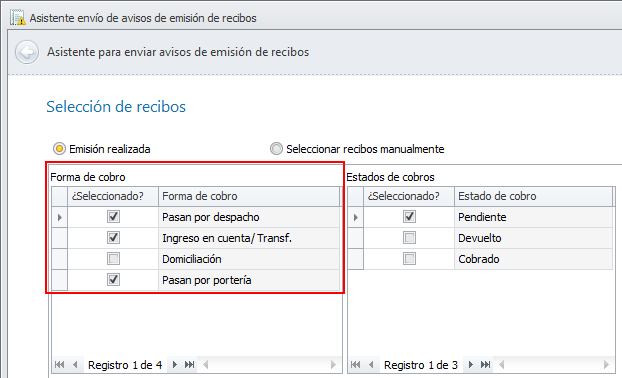622x378 pixels.
Task: Click the back arrow wizard button
Action: 27,52
